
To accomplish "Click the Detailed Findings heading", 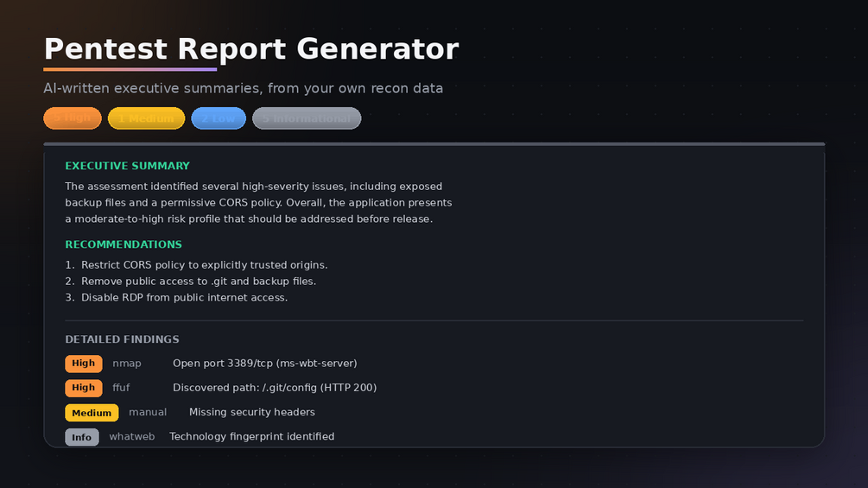I will 123,339.
